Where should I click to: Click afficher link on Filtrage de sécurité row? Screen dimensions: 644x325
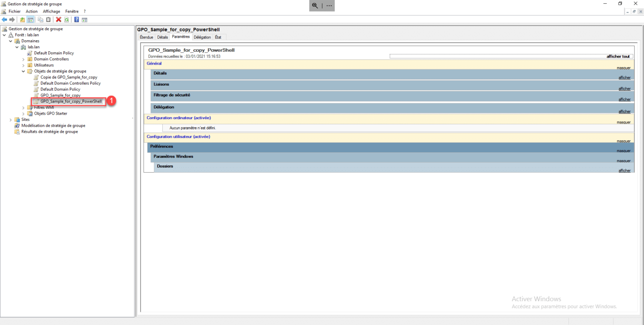click(x=624, y=100)
